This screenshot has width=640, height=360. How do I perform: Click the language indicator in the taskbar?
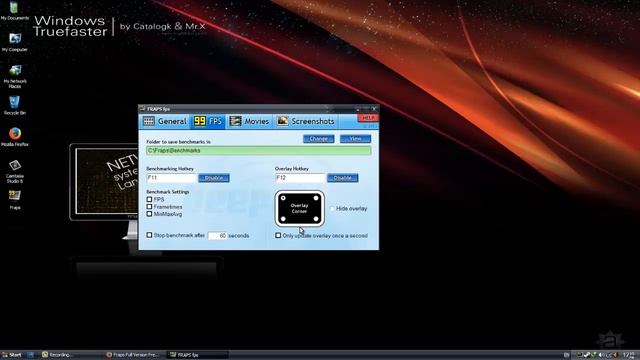click(x=566, y=356)
